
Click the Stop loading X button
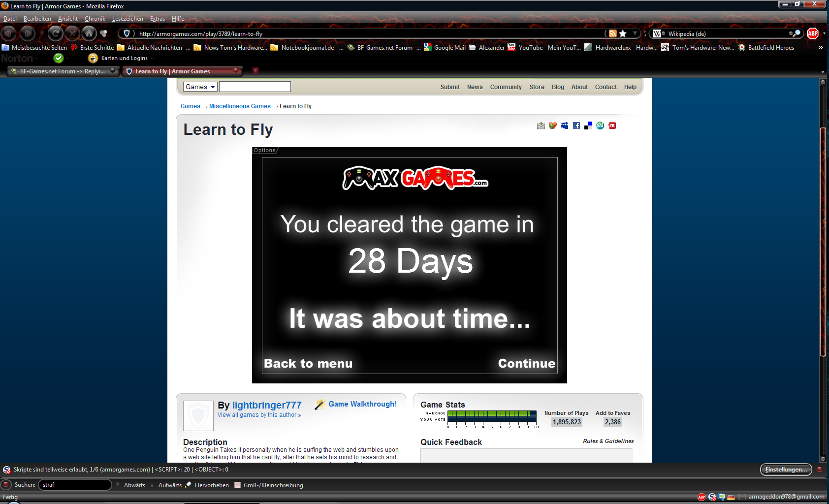(x=72, y=33)
